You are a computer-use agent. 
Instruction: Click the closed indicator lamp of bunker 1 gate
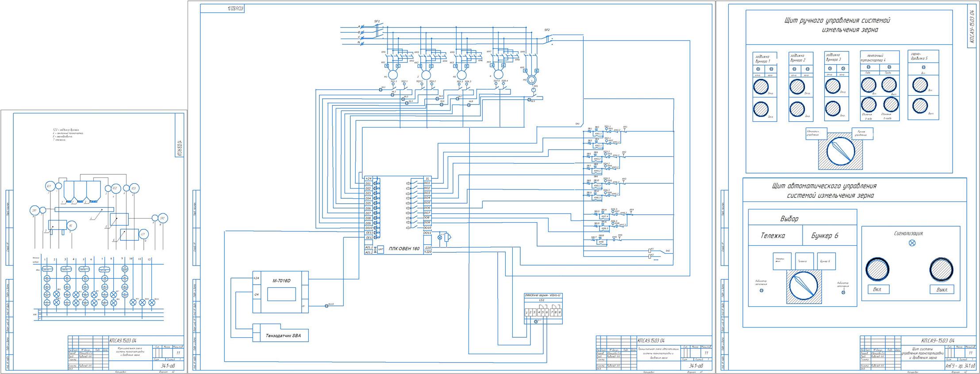(771, 69)
